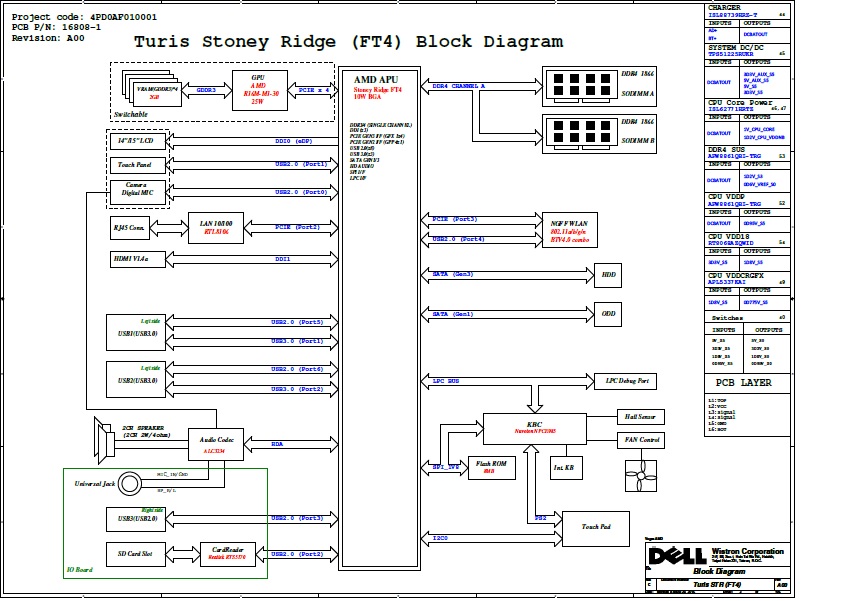Select the 14"/15" LCD block
Viewport: 851px width, 601px height.
[x=138, y=141]
